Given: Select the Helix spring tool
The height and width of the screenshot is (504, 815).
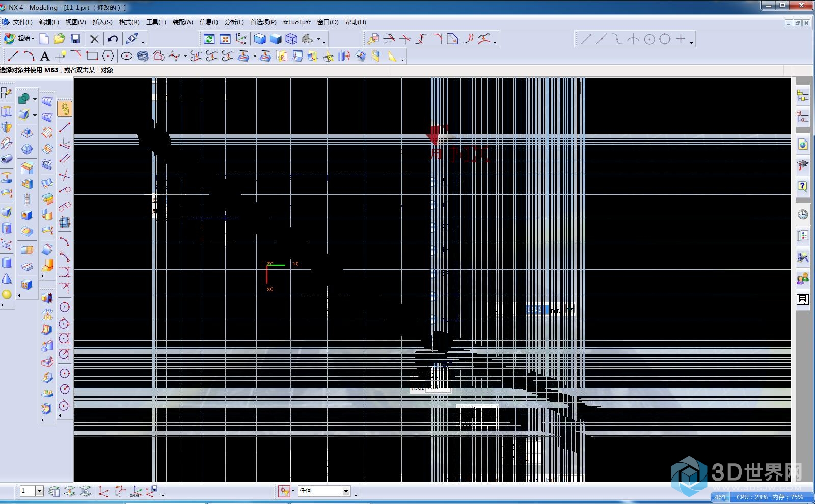Looking at the screenshot, I should coord(143,56).
